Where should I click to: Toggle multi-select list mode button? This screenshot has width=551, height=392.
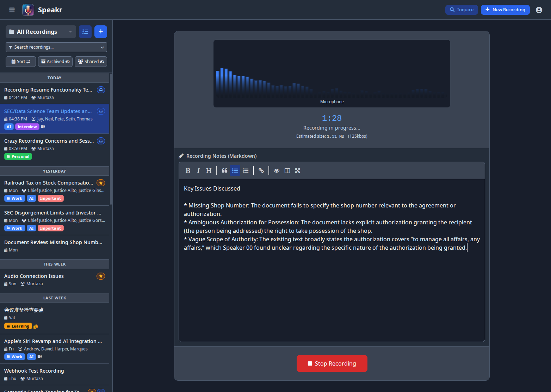point(85,32)
